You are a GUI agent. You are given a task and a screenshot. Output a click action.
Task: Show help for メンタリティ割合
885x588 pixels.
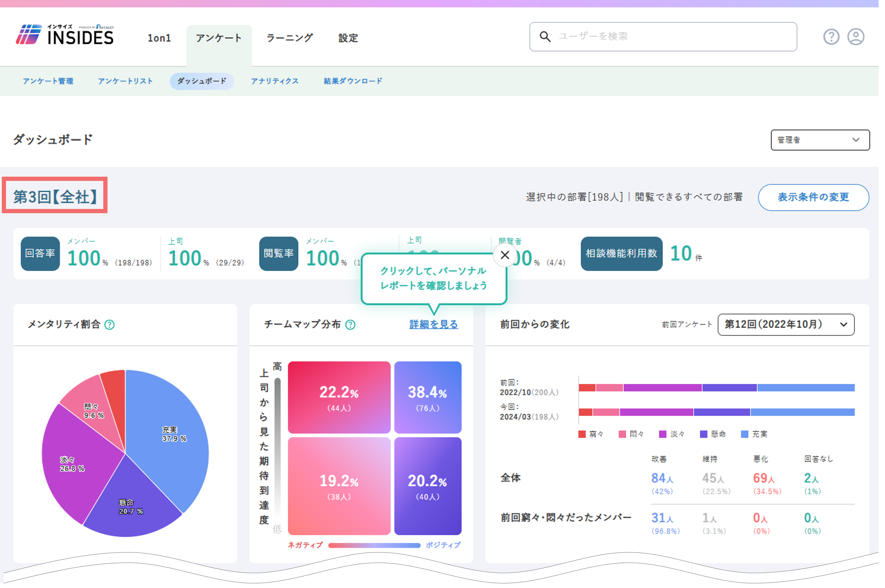coord(109,325)
